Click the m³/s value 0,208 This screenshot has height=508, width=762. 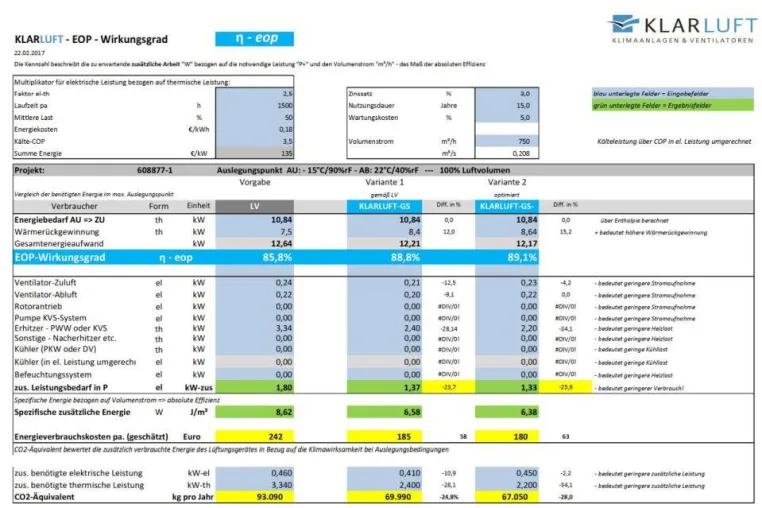[x=506, y=153]
